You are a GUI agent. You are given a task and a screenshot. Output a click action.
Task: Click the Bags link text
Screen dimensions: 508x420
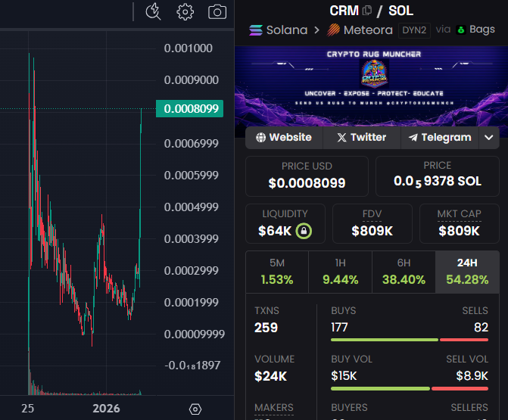pos(482,30)
